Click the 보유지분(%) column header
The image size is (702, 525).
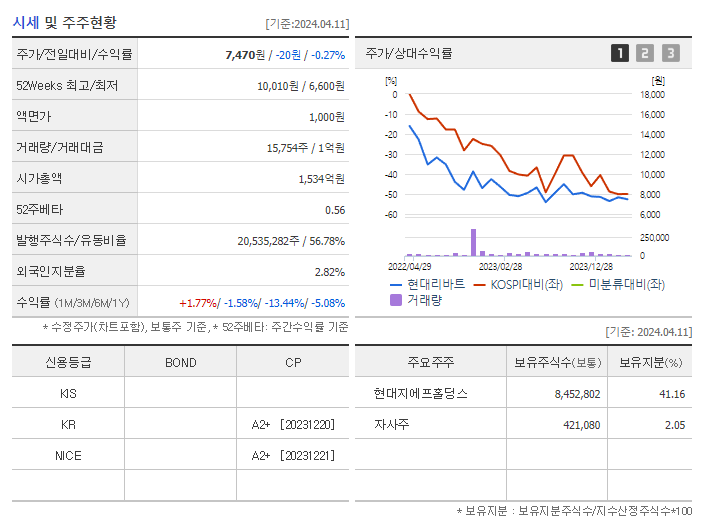pos(650,362)
